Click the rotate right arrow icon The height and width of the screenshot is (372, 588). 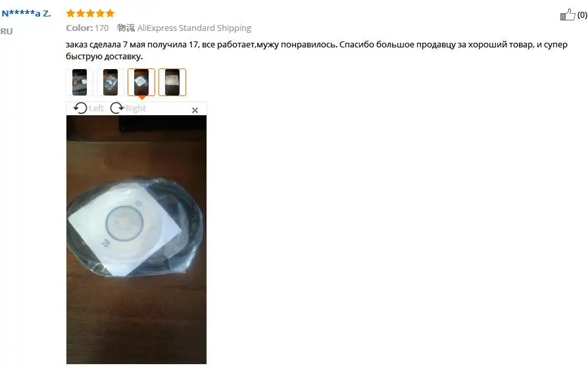(117, 108)
